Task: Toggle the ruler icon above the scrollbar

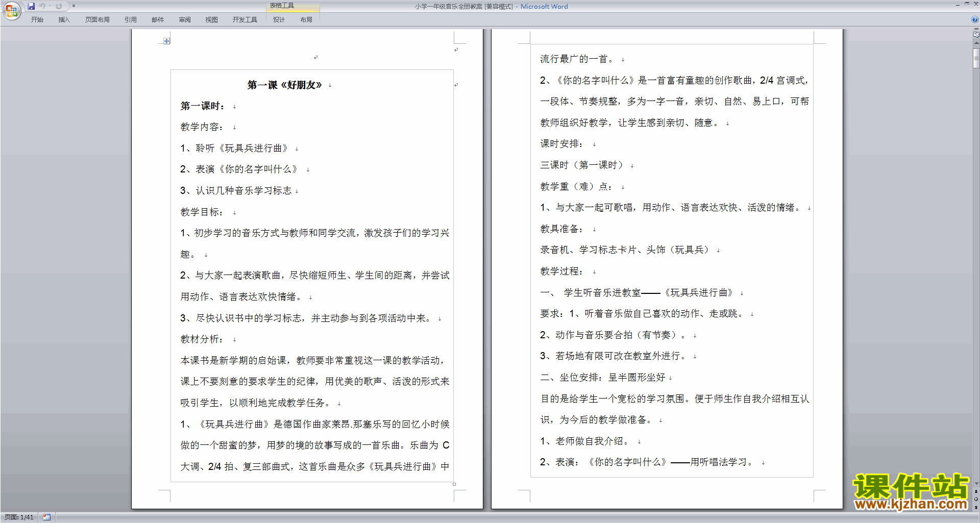Action: pos(976,35)
